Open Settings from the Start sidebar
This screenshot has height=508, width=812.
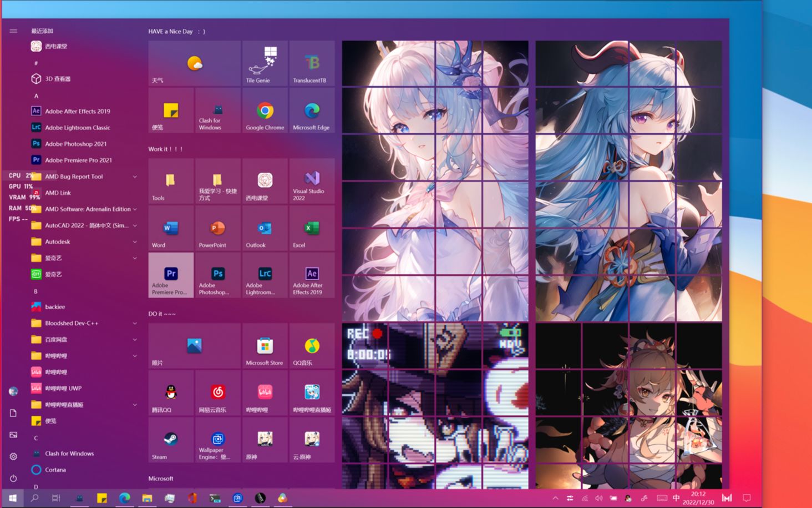pos(13,456)
